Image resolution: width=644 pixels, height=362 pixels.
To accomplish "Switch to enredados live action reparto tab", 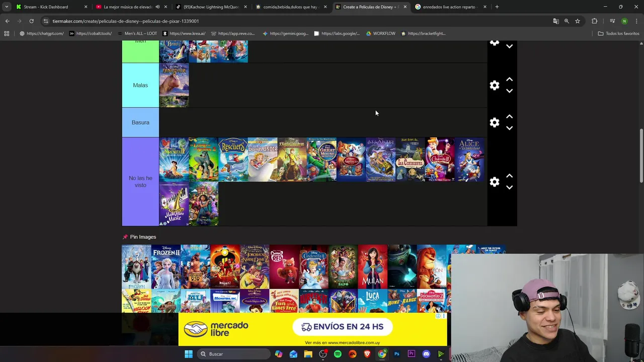I will [450, 7].
